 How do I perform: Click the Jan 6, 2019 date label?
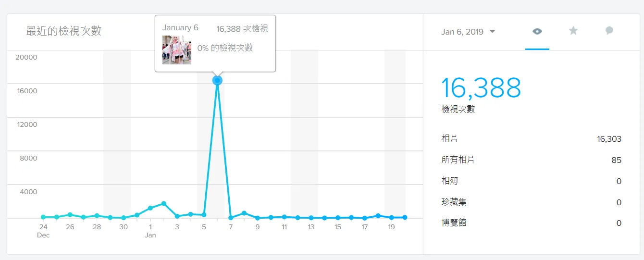click(462, 32)
